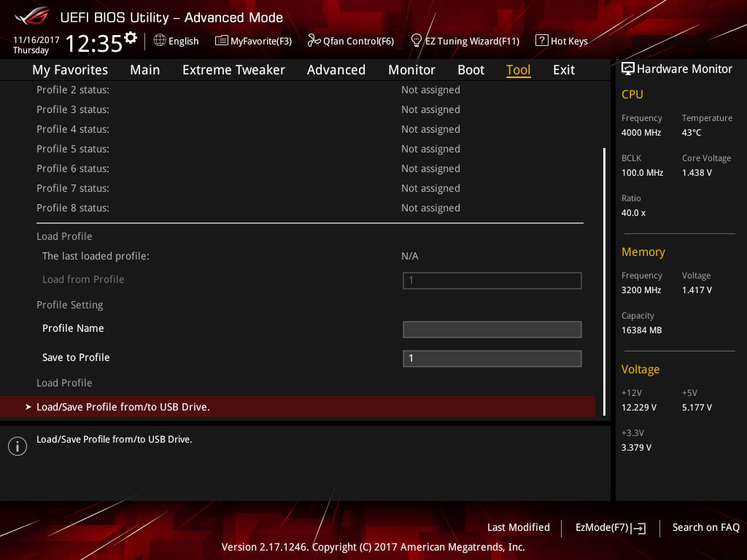The image size is (747, 560).
Task: Click the EzMode exit arrow icon
Action: 639,528
